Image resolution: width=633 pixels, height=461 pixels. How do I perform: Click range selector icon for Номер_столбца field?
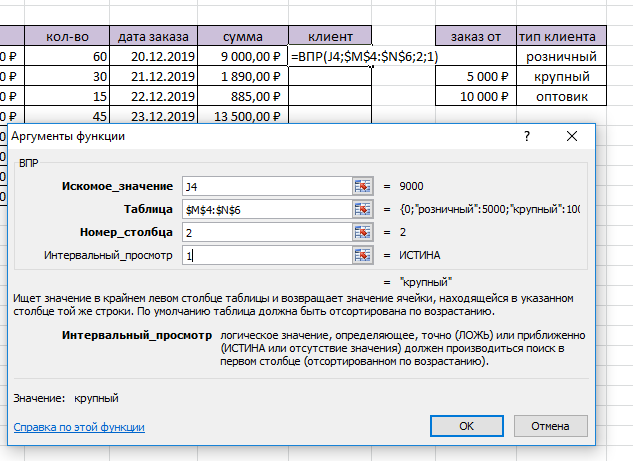tap(363, 232)
